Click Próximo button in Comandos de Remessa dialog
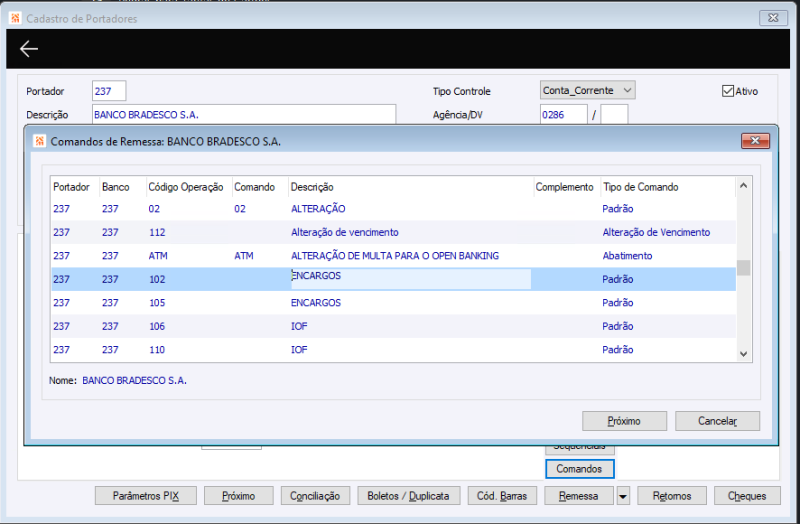The width and height of the screenshot is (800, 524). coord(624,421)
